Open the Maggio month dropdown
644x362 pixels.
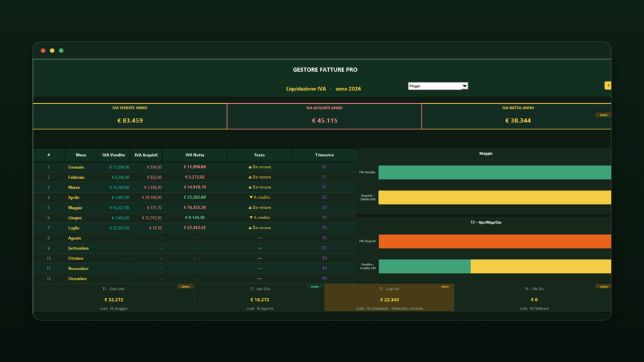pyautogui.click(x=438, y=86)
